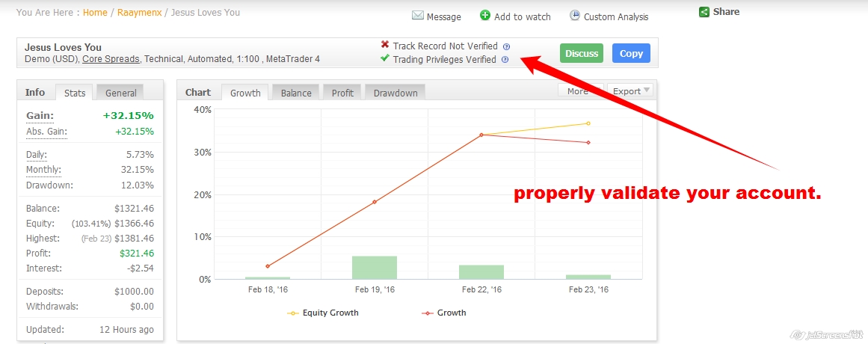Image resolution: width=868 pixels, height=344 pixels.
Task: Click the green Share icon
Action: click(704, 12)
